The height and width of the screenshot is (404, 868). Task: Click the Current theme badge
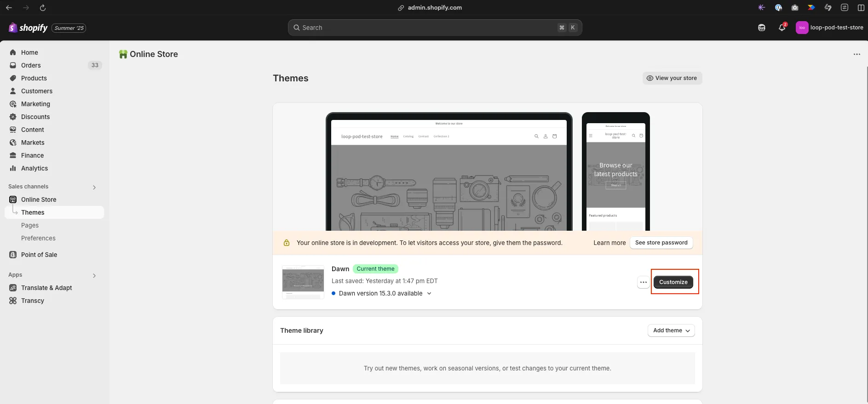(x=375, y=269)
